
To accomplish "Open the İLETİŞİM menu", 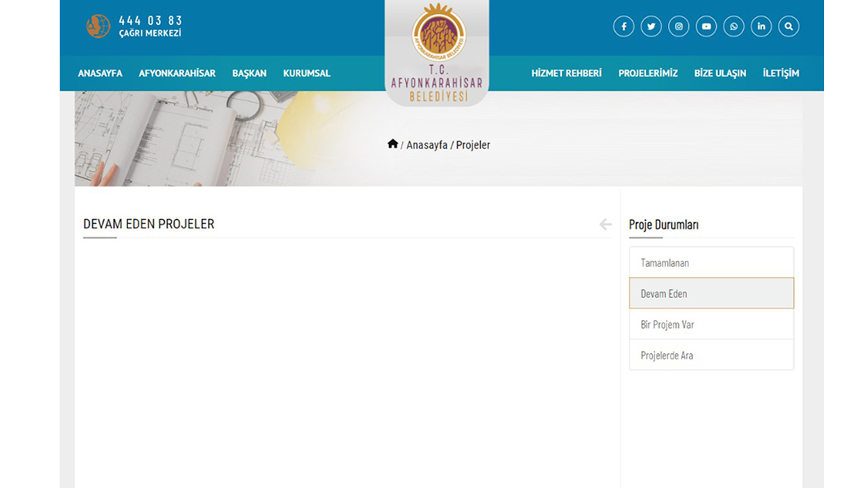I will (781, 73).
